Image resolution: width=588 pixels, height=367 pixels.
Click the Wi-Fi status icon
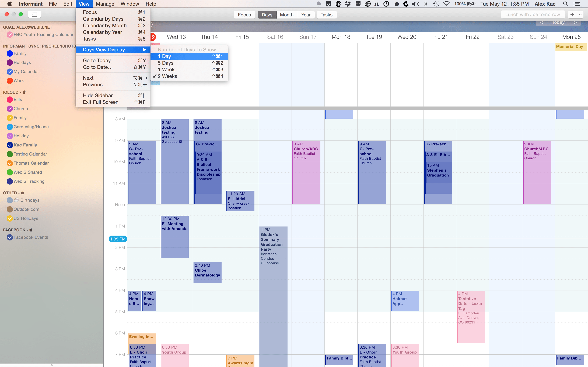(x=447, y=4)
